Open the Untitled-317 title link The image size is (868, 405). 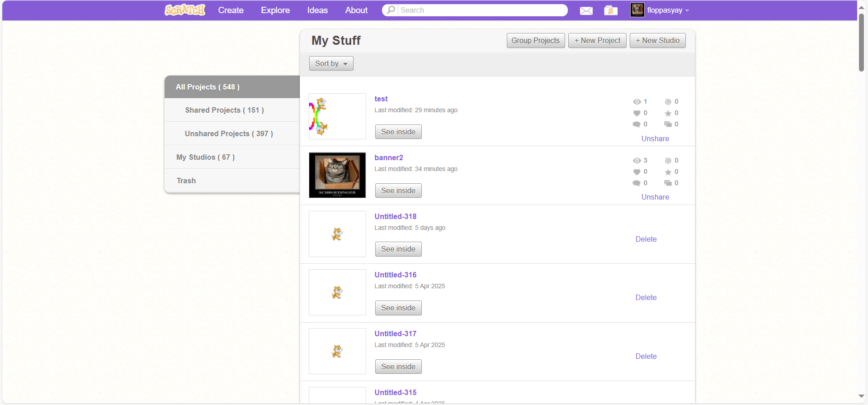point(395,334)
